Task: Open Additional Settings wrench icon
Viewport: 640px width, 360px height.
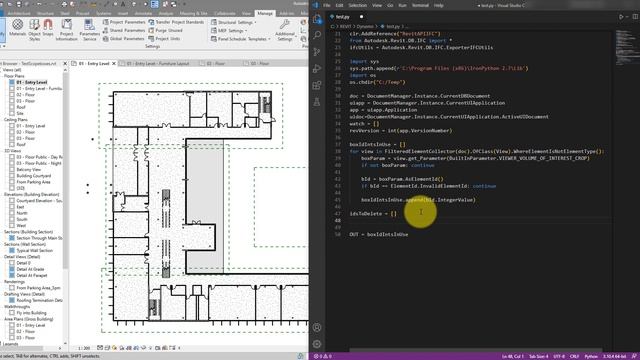Action: coord(284,30)
